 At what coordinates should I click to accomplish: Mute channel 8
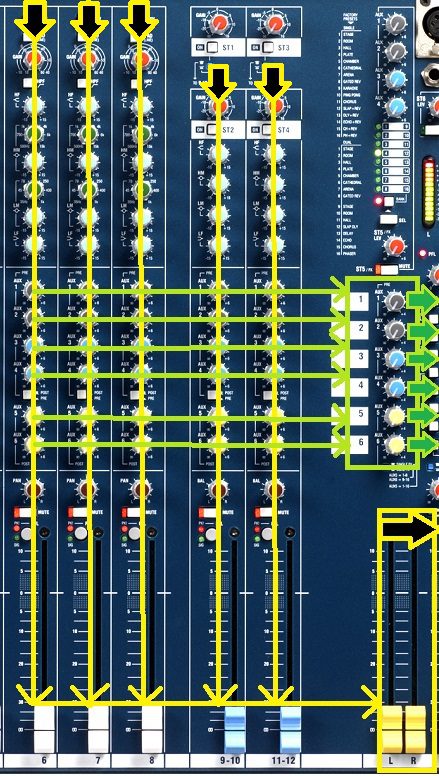tap(131, 512)
